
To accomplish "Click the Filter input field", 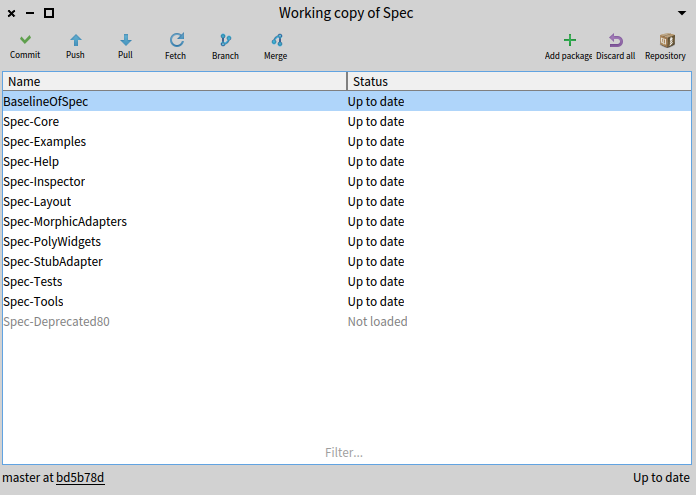I will pyautogui.click(x=345, y=453).
